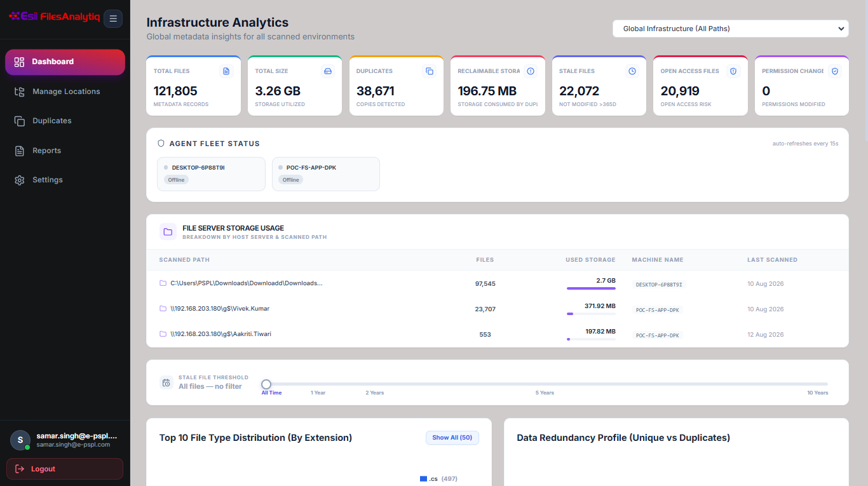The width and height of the screenshot is (868, 486).
Task: Click the Vivek.Kumar scanned path row
Action: pos(498,309)
